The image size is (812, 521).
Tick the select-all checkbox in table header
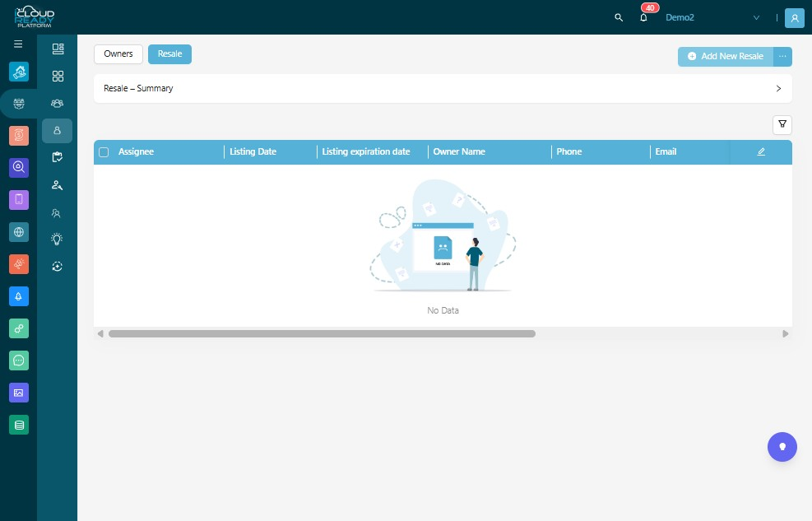(104, 151)
